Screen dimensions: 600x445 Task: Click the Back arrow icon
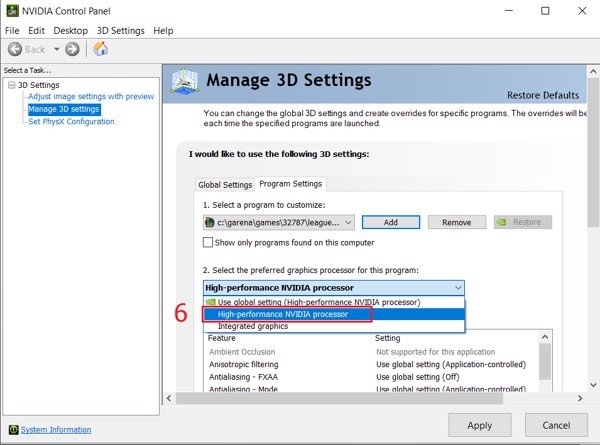pos(15,49)
